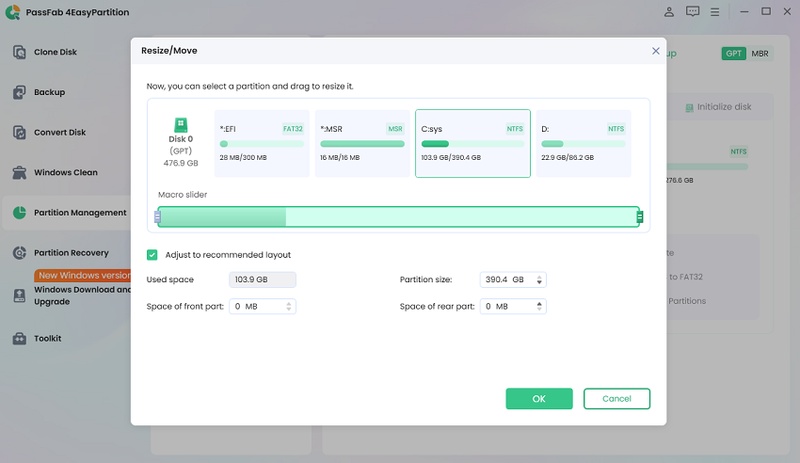This screenshot has height=463, width=800.
Task: Click the Windows Clean sidebar icon
Action: pos(19,173)
